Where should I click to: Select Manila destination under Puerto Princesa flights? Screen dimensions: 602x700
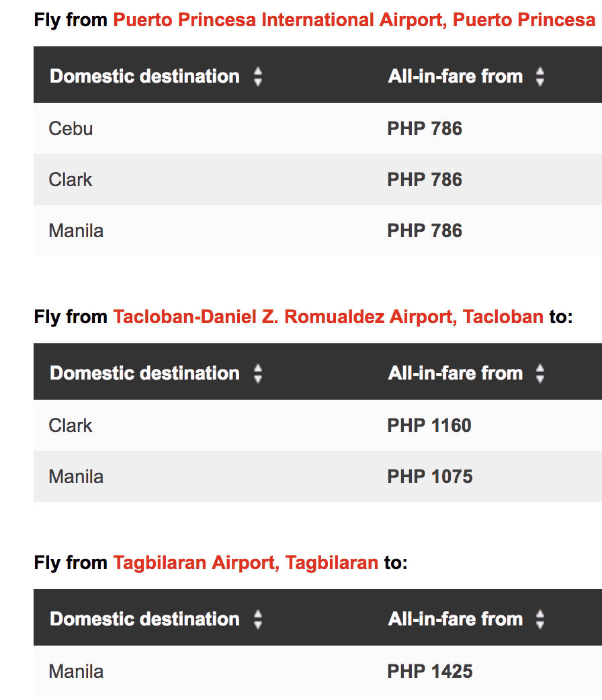[76, 230]
